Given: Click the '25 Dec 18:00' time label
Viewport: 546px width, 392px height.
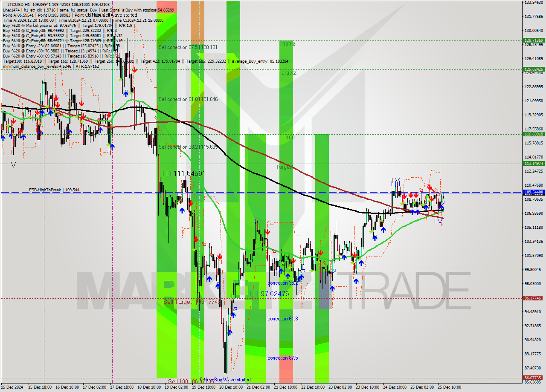Looking at the screenshot, I should tap(449, 387).
